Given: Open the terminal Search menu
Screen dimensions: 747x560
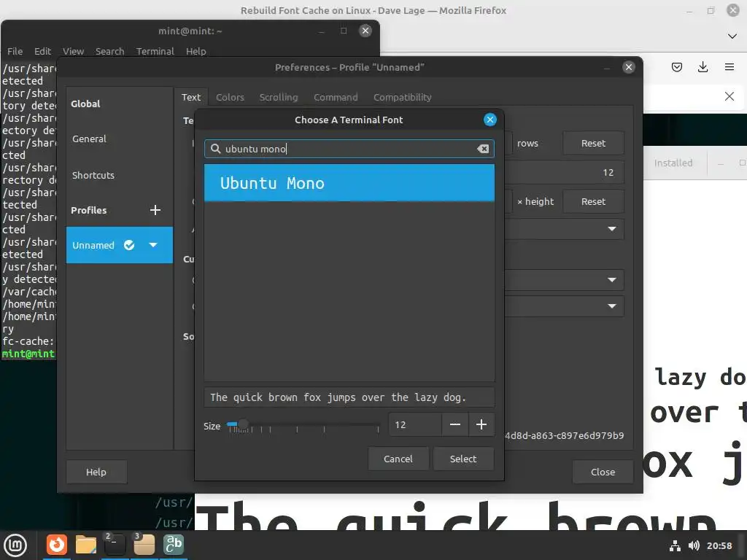Looking at the screenshot, I should (109, 52).
